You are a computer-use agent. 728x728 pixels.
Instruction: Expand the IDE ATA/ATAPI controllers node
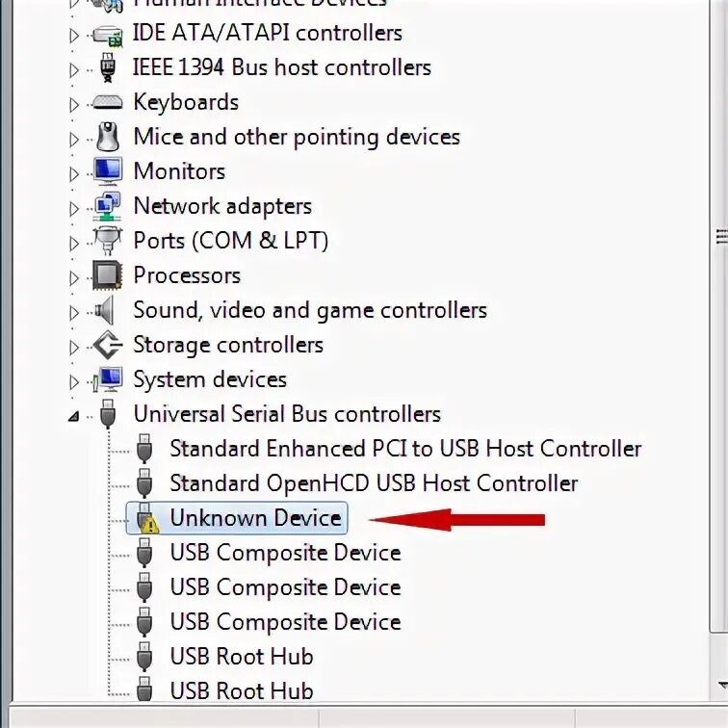click(x=74, y=35)
